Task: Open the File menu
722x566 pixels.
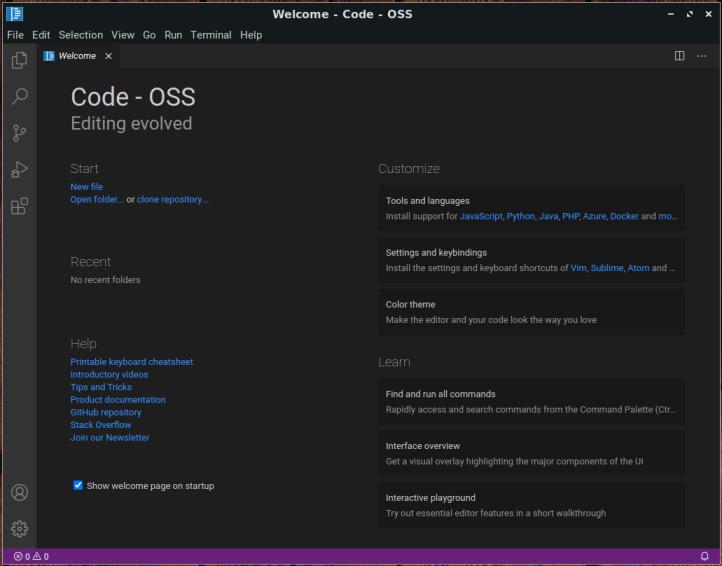Action: coord(15,34)
